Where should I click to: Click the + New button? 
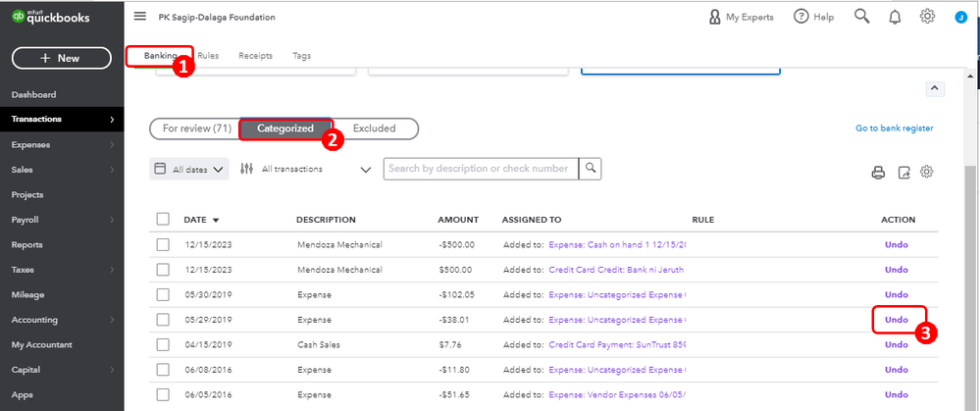click(x=60, y=58)
